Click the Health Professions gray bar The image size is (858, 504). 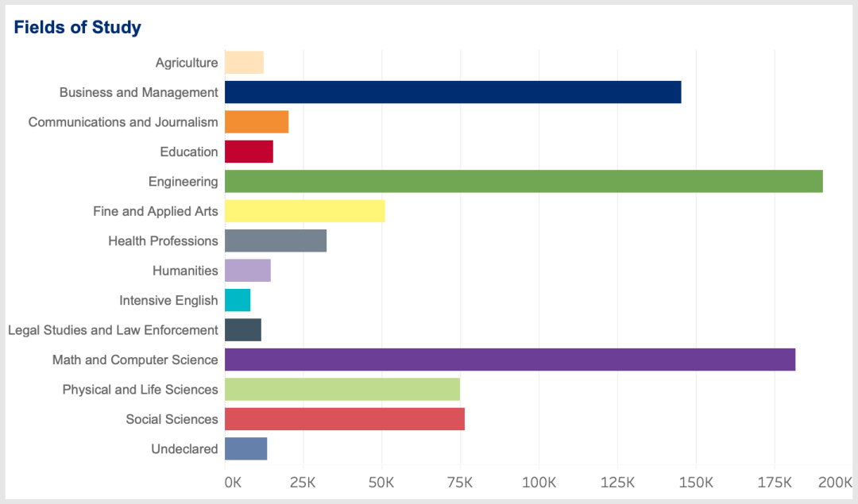[x=276, y=240]
